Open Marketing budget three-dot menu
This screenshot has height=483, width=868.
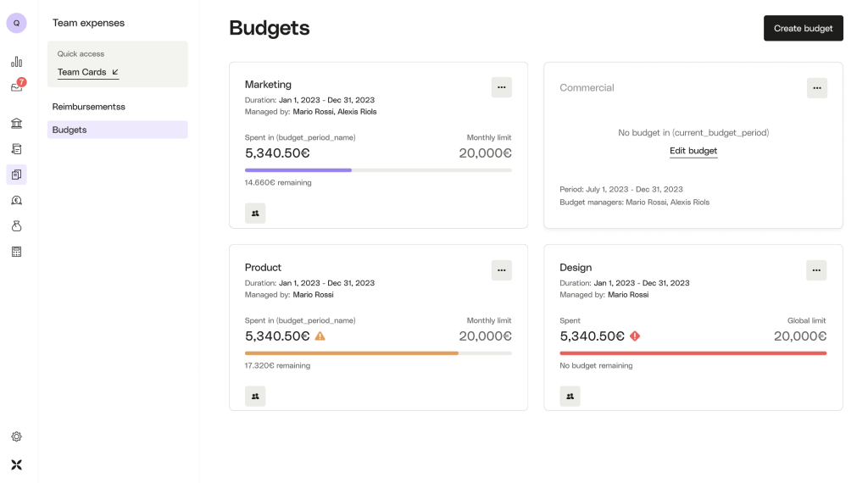[501, 87]
